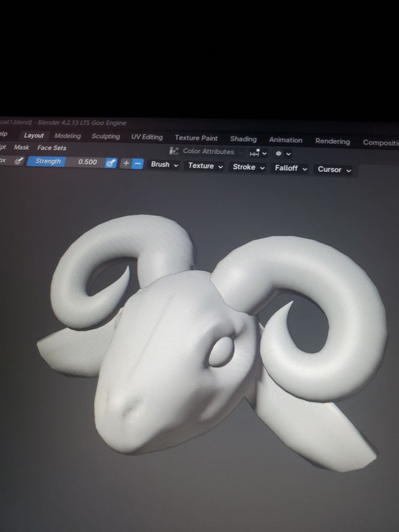Open the Face Sets menu

coord(52,148)
